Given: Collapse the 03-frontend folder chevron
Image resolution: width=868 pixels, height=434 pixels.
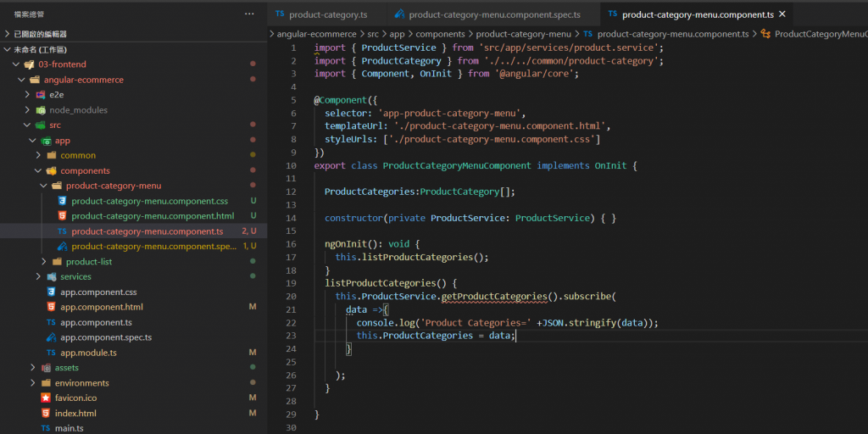Looking at the screenshot, I should (15, 64).
